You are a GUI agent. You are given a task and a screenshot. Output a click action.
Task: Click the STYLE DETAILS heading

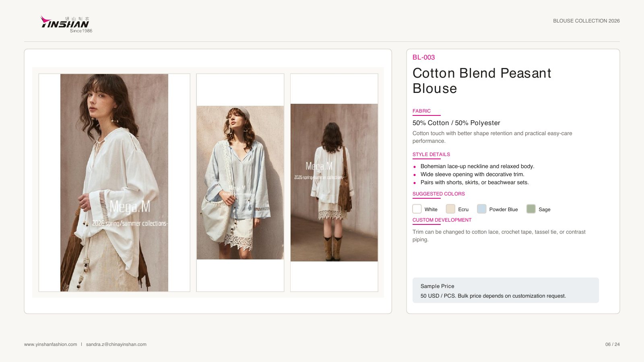pos(431,154)
